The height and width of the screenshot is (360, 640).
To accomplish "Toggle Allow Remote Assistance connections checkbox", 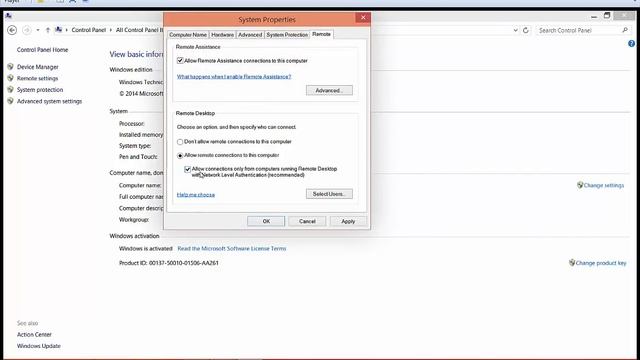I will 180,60.
